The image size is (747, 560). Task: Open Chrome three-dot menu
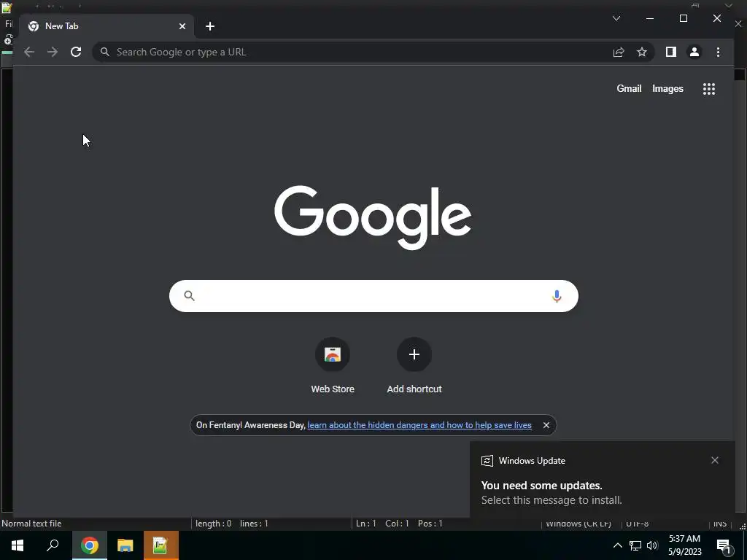coord(718,52)
